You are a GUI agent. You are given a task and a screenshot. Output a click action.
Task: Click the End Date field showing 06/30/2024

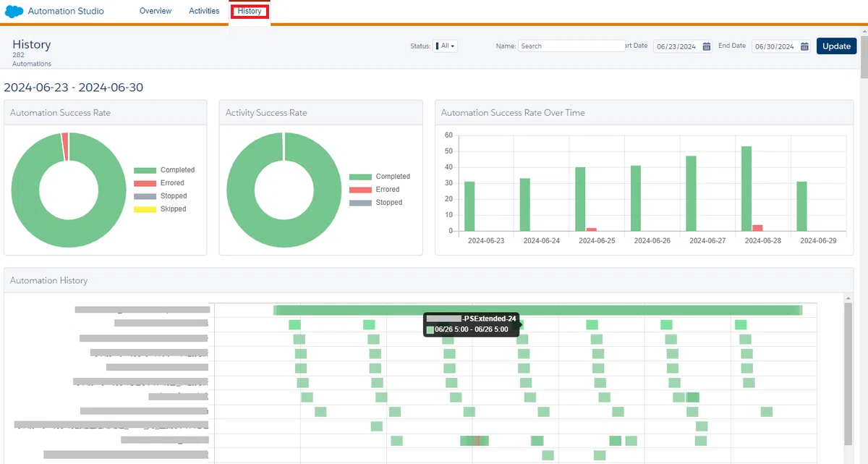click(x=781, y=46)
